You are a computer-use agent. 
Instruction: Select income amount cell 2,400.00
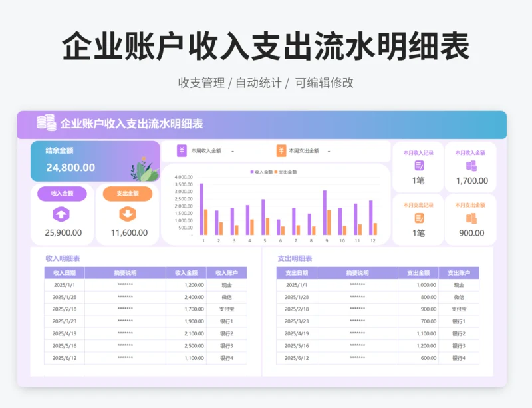point(186,298)
